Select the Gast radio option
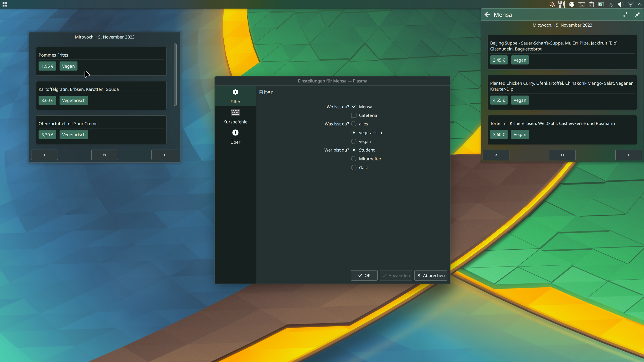This screenshot has width=644, height=362. click(x=354, y=168)
